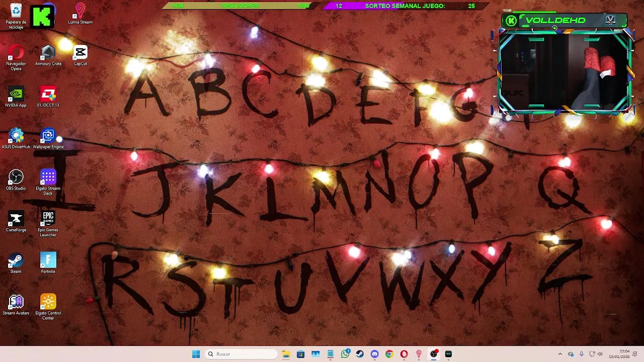The height and width of the screenshot is (362, 644).
Task: Open Opera from the taskbar
Action: click(x=404, y=354)
